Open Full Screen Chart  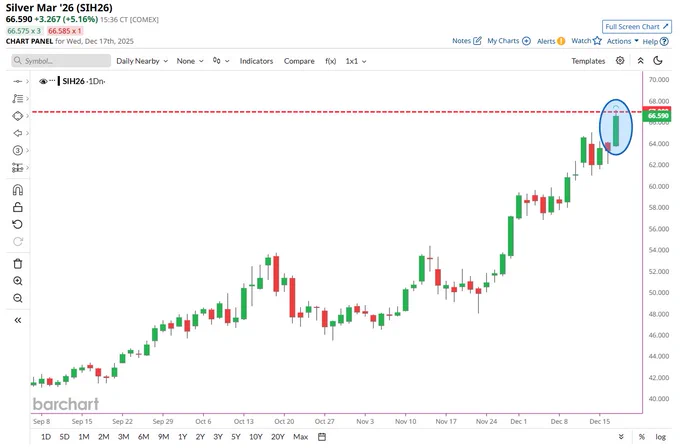pyautogui.click(x=637, y=26)
